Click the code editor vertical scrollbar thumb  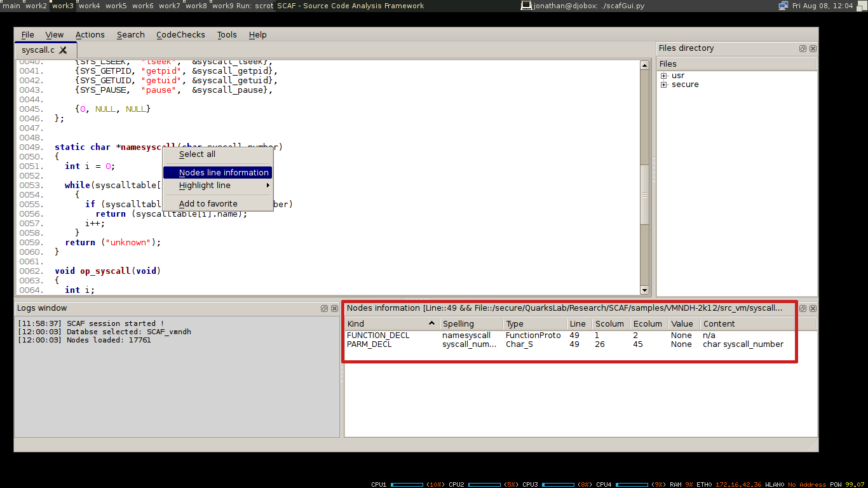tap(644, 195)
